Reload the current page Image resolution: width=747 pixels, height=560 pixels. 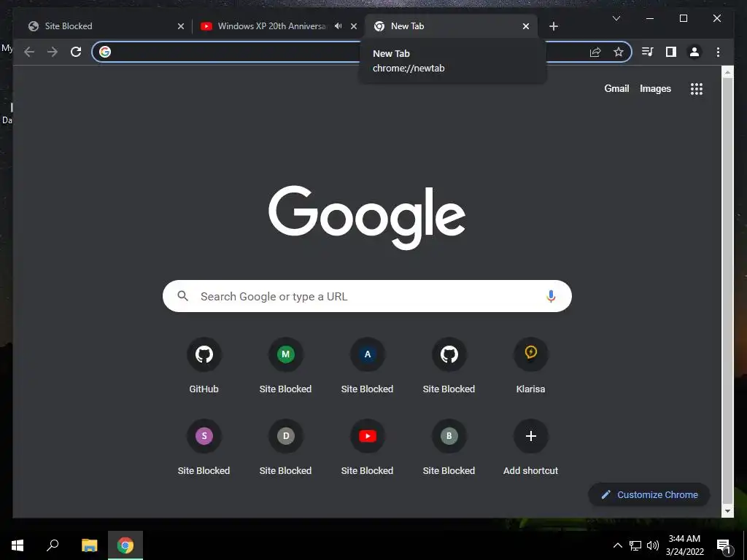point(76,52)
